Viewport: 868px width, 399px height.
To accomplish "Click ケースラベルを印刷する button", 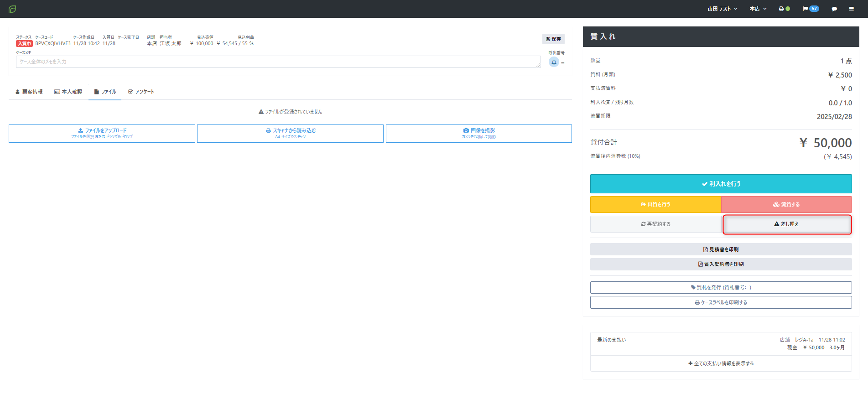I will pyautogui.click(x=721, y=302).
